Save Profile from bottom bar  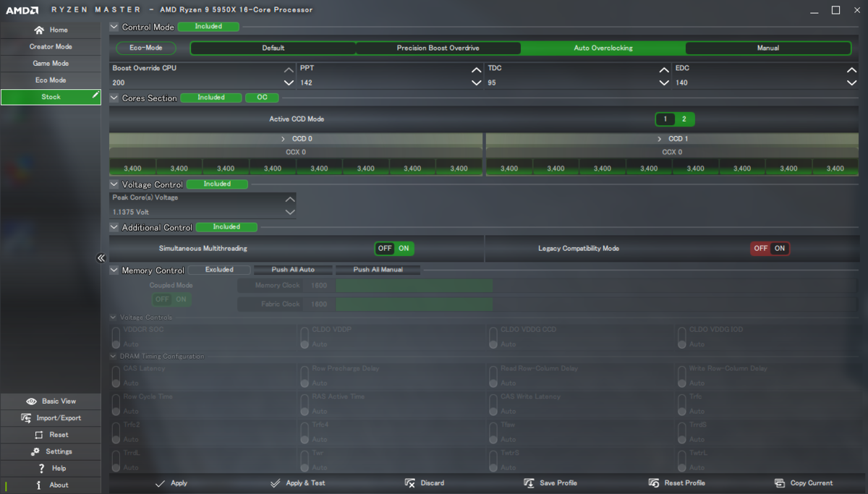550,483
